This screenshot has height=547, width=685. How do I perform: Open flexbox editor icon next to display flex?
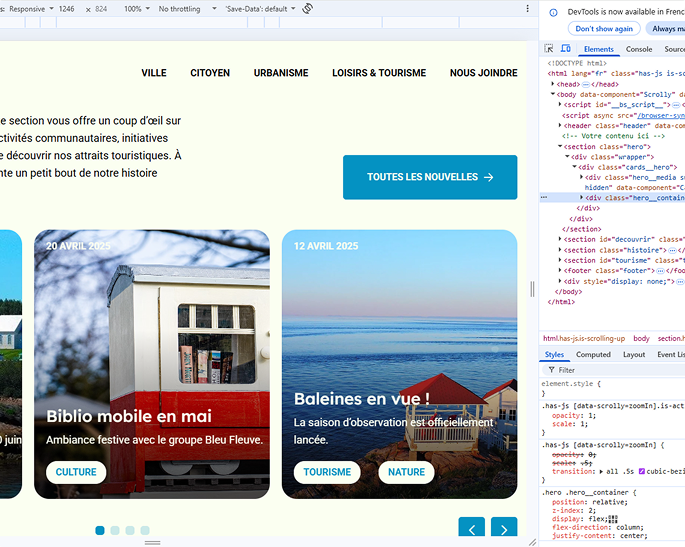[x=613, y=519]
